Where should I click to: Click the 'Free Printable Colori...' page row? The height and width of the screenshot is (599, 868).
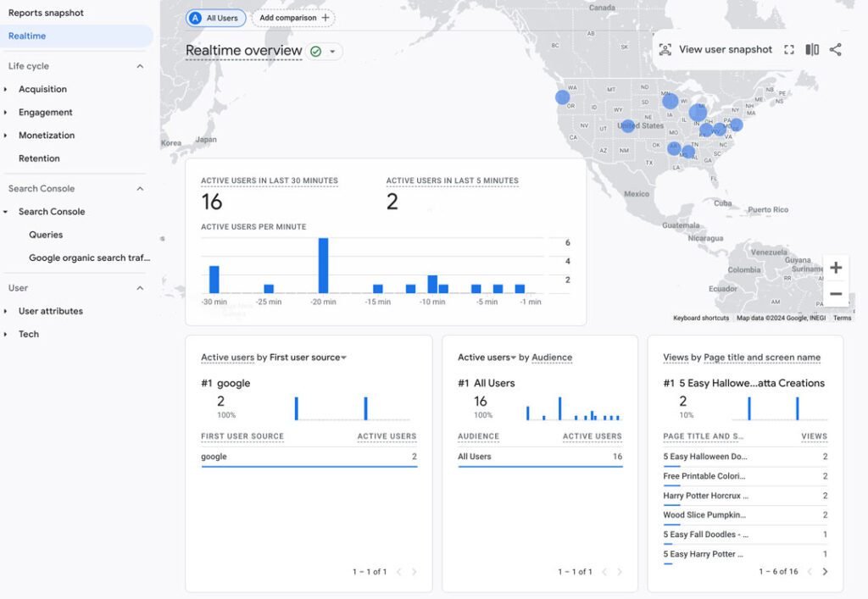pyautogui.click(x=745, y=476)
